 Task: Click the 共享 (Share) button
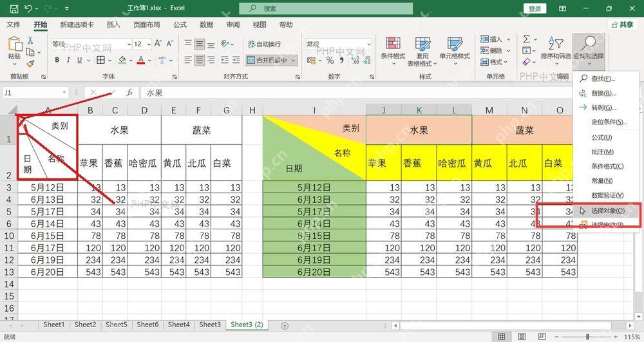point(622,24)
